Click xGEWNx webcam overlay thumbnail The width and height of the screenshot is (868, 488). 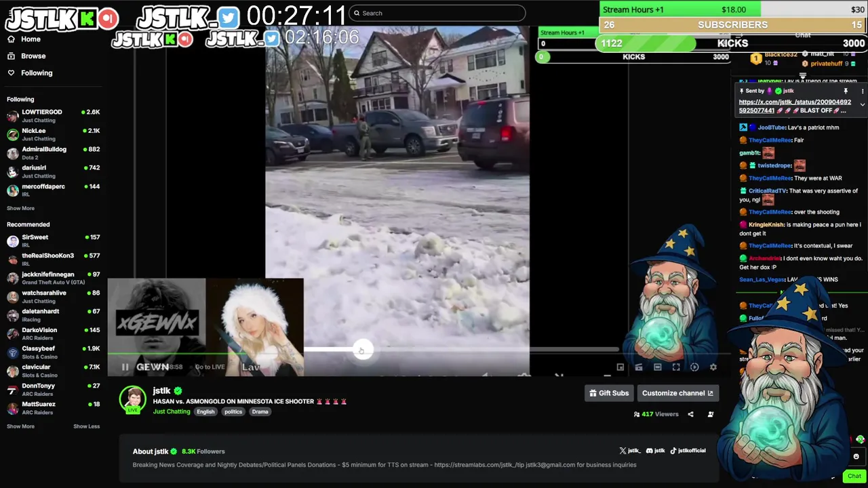pos(157,327)
